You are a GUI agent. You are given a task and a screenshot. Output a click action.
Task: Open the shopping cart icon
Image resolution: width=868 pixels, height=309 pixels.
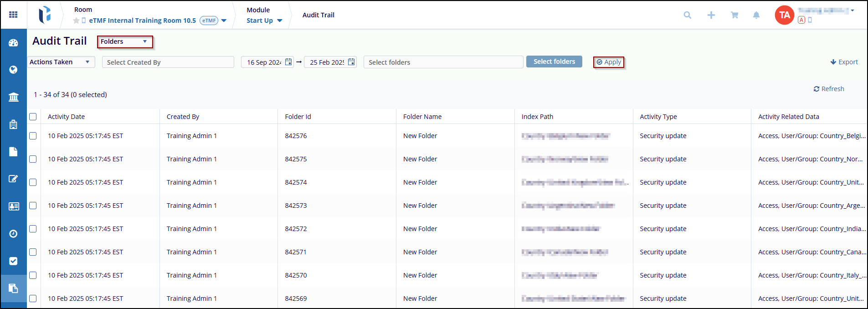point(734,15)
